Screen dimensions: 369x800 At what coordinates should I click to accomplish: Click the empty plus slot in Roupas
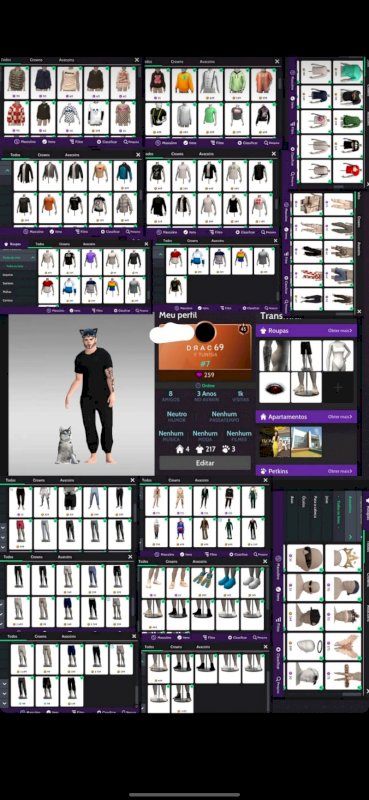(x=338, y=387)
